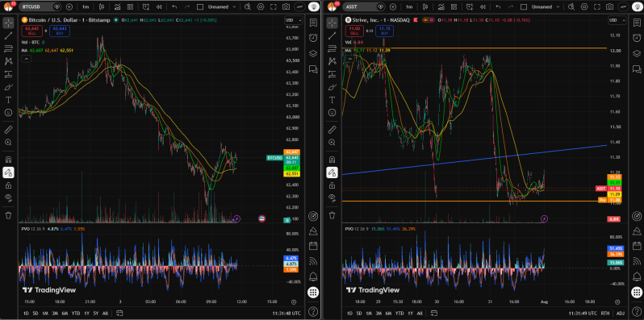This screenshot has width=644, height=320.
Task: Open chart settings gear in ASST window
Action: click(584, 7)
